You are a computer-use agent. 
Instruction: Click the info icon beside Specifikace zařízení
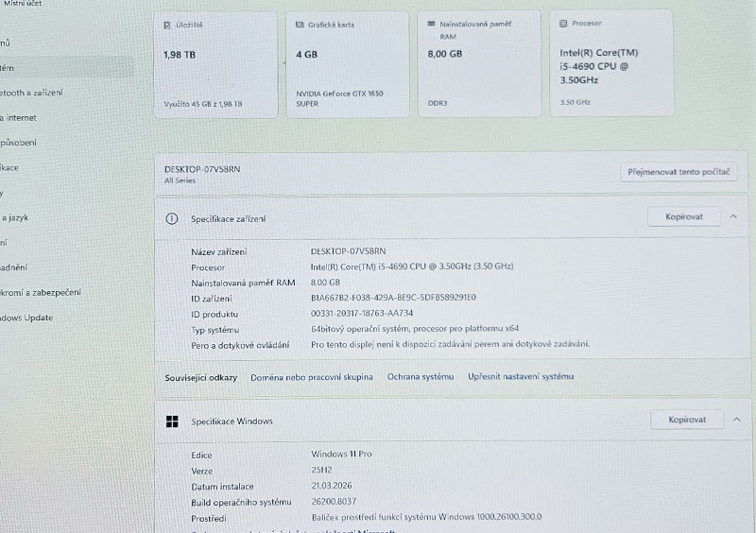(172, 219)
